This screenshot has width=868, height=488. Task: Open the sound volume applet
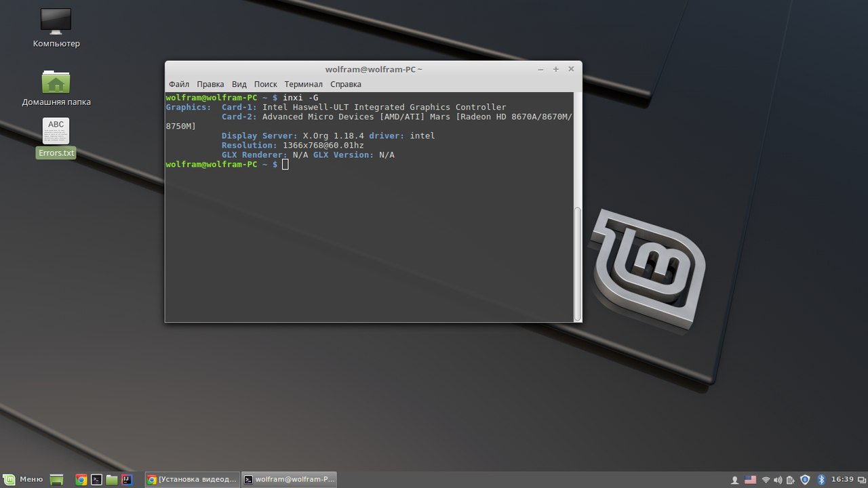(x=778, y=480)
